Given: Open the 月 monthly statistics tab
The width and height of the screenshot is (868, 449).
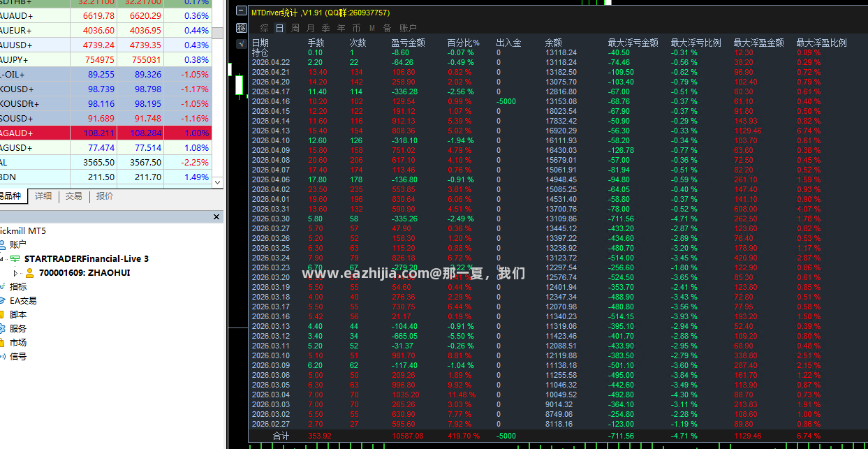Looking at the screenshot, I should tap(311, 28).
